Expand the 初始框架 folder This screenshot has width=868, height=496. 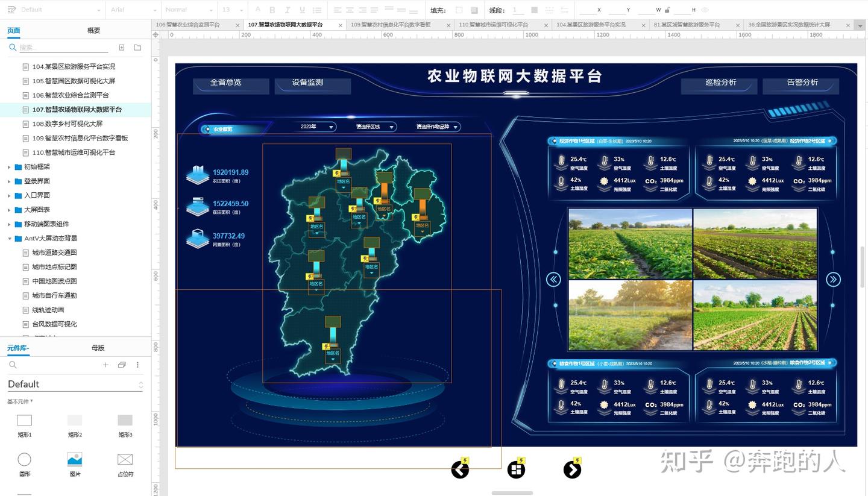pyautogui.click(x=10, y=167)
